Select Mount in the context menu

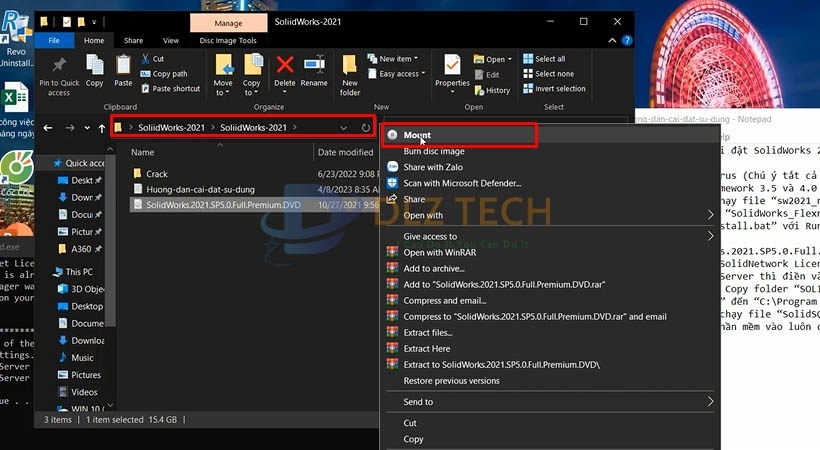pos(417,135)
